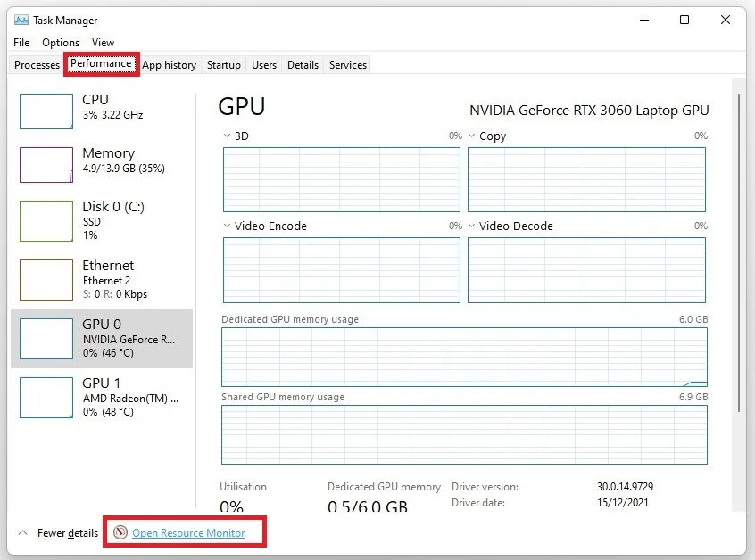
Task: Open the File menu
Action: 21,42
